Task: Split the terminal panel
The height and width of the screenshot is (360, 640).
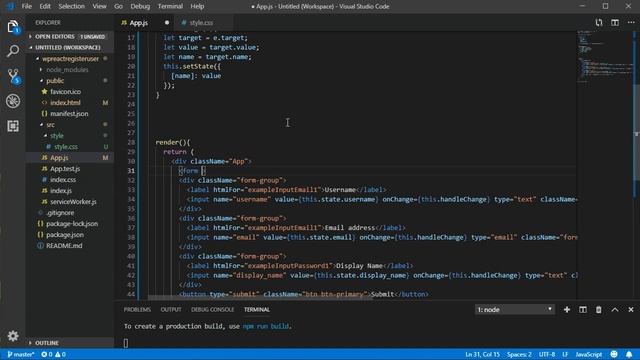Action: point(583,310)
